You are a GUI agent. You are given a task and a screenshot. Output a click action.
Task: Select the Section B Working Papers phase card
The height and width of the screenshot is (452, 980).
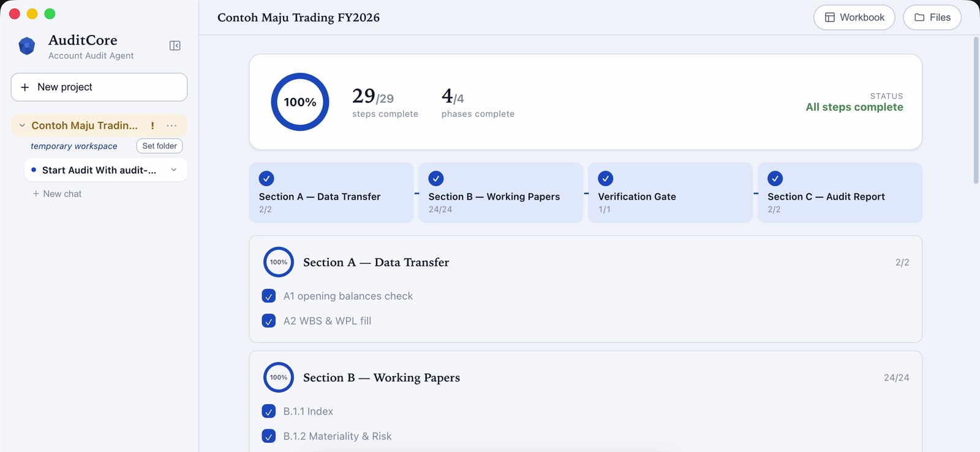pos(500,192)
